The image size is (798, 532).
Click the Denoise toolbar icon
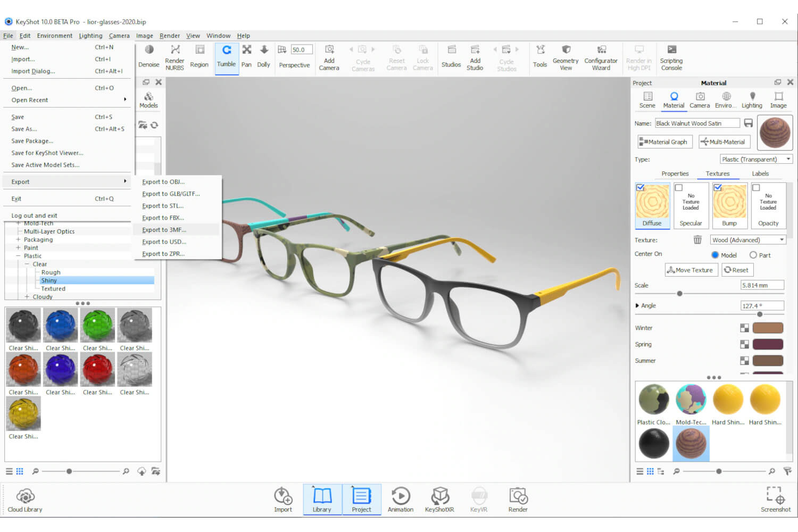(x=149, y=56)
